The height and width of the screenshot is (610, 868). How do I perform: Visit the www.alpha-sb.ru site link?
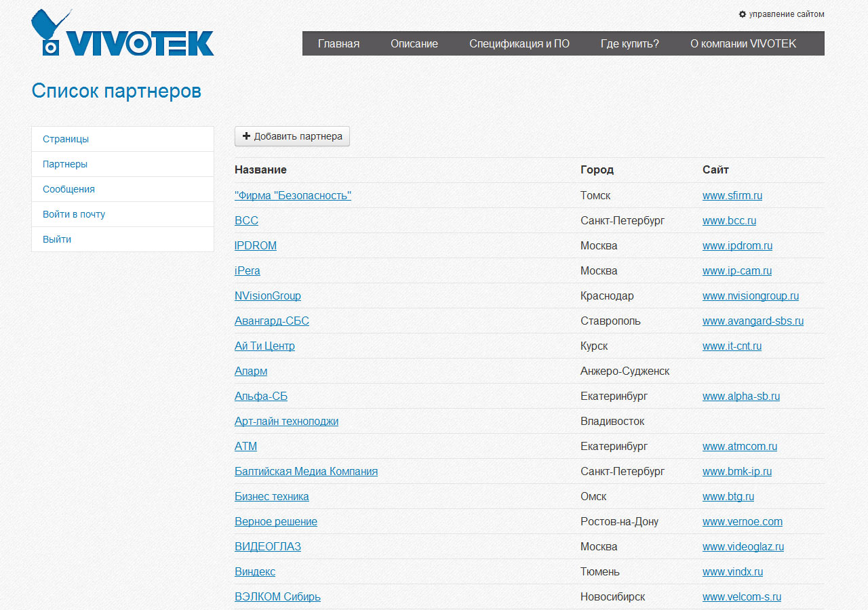coord(741,396)
